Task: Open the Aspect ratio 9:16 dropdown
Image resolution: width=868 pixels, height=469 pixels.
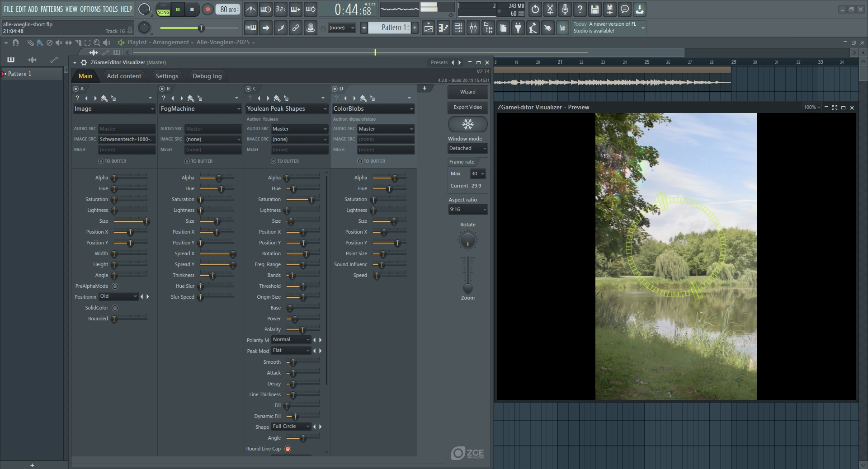Action: pos(467,209)
